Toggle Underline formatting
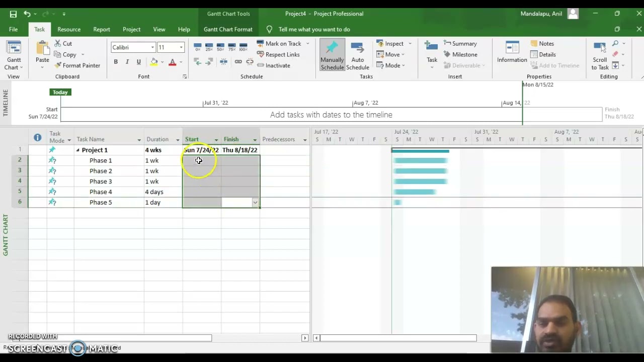 tap(139, 62)
